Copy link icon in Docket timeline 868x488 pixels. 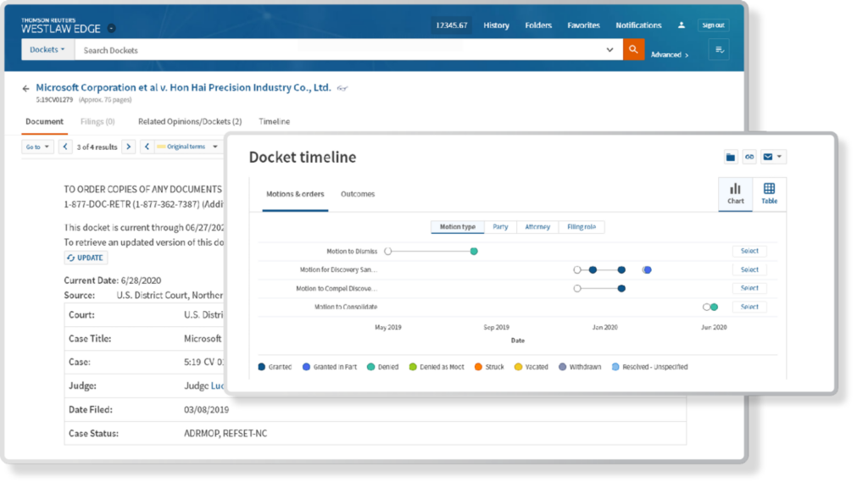click(x=749, y=157)
